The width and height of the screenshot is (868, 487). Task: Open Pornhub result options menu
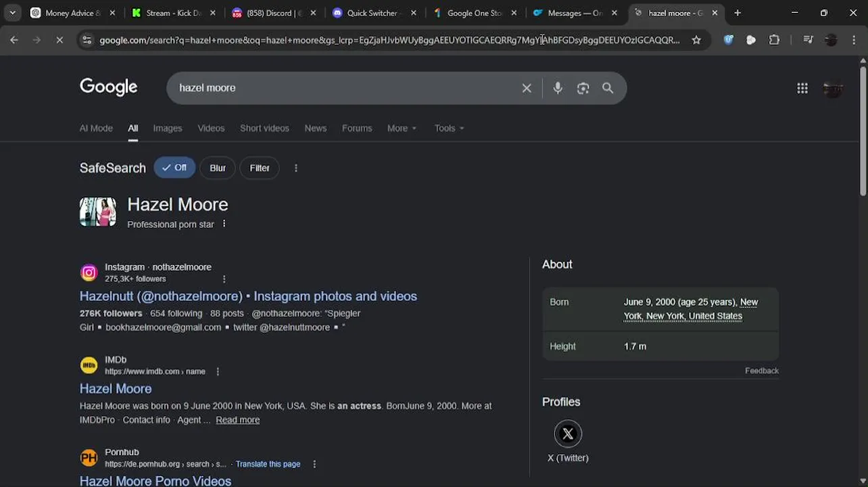tap(314, 464)
